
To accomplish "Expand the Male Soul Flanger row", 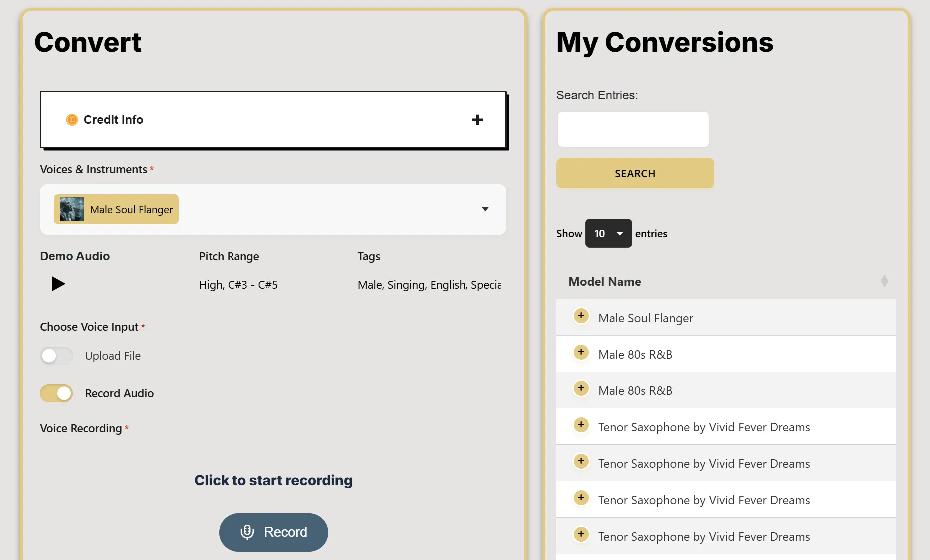I will point(581,316).
